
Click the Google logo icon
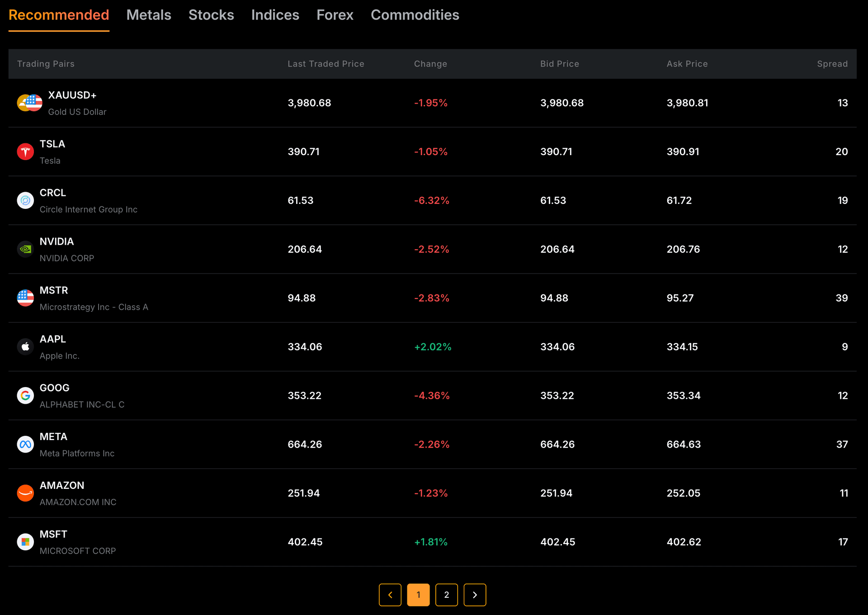click(x=25, y=396)
